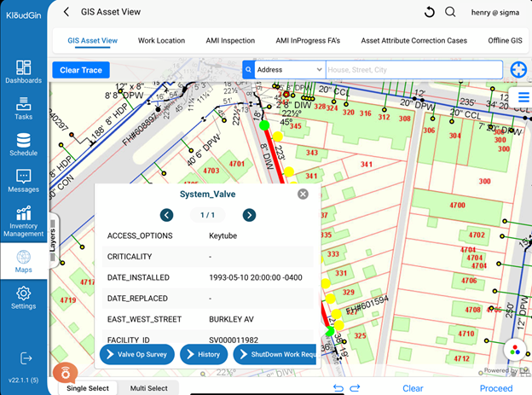Open search with the magnifier icon in the header
This screenshot has height=395, width=532.
[x=450, y=12]
